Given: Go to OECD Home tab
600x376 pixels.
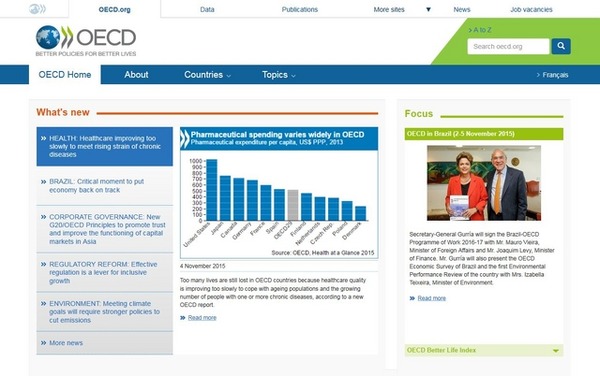Looking at the screenshot, I should [x=65, y=75].
